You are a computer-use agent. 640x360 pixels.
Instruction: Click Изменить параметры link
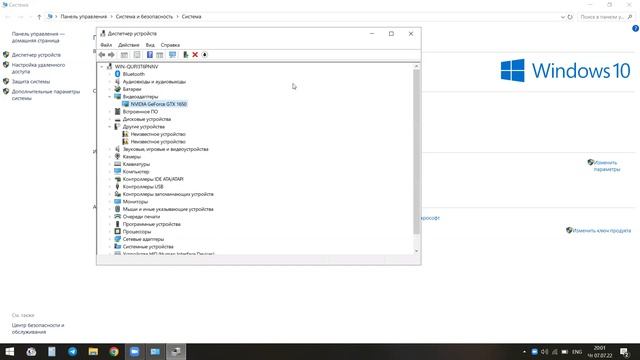[607, 166]
